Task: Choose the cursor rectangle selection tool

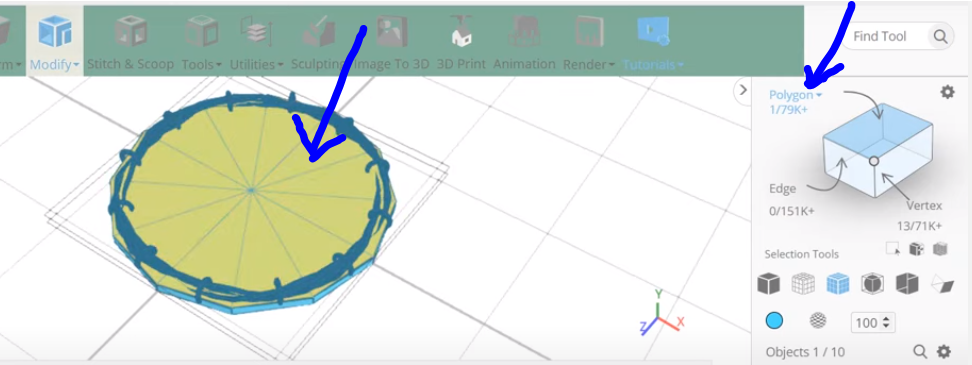Action: [893, 249]
